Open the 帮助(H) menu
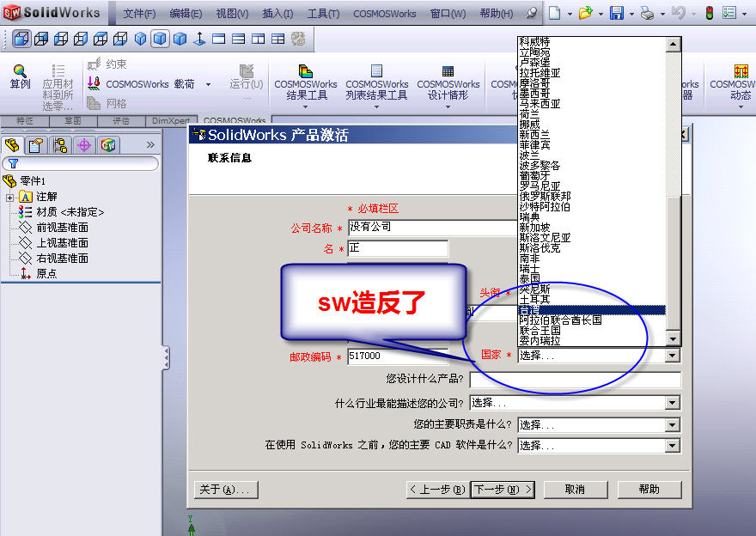The image size is (756, 536). 497,14
